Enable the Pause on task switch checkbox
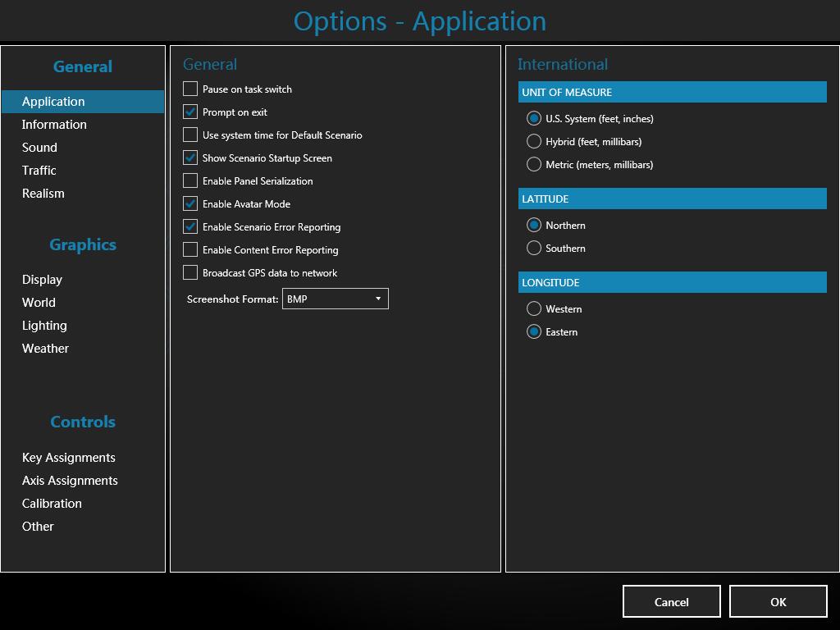The image size is (840, 630). [190, 89]
